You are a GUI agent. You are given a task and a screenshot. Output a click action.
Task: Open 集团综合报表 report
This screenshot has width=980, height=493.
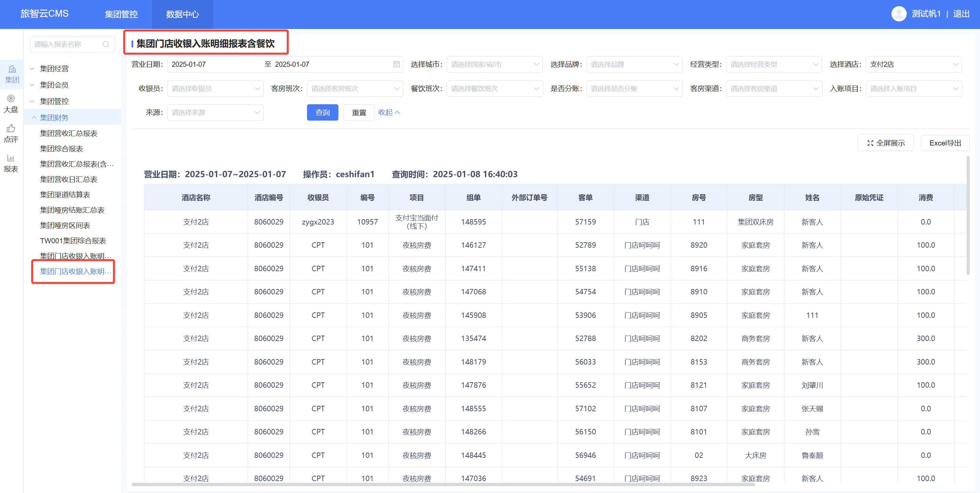[x=61, y=149]
